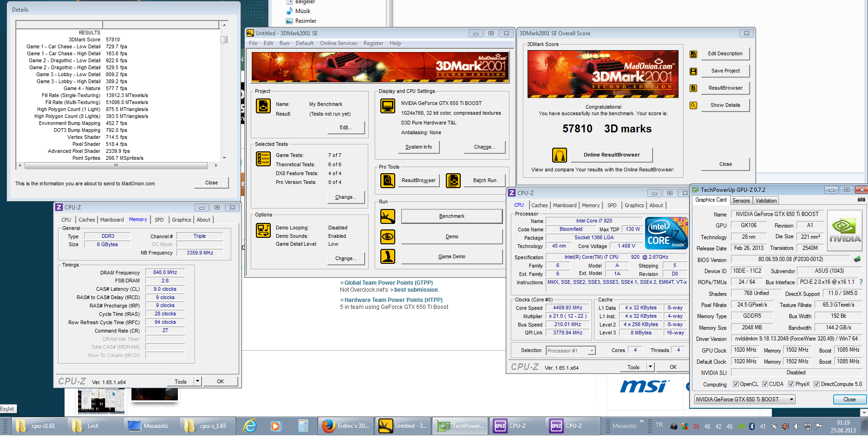
Task: Click the Selected Tests checklist icon
Action: pos(263,159)
